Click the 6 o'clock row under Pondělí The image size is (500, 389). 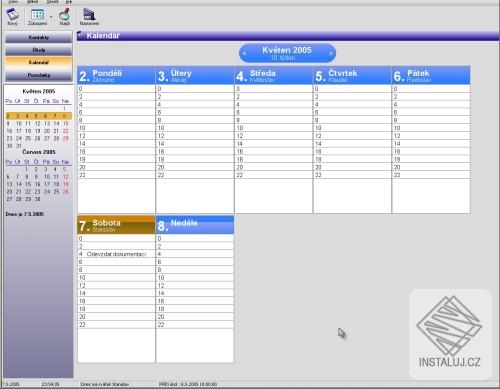coord(116,112)
